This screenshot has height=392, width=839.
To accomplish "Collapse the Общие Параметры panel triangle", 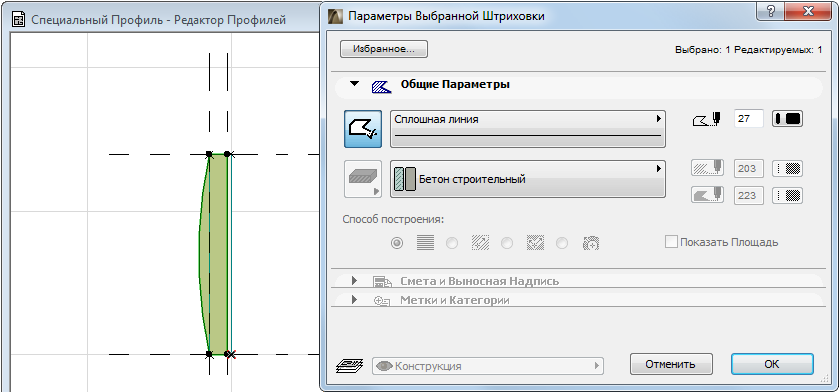I will coord(354,84).
